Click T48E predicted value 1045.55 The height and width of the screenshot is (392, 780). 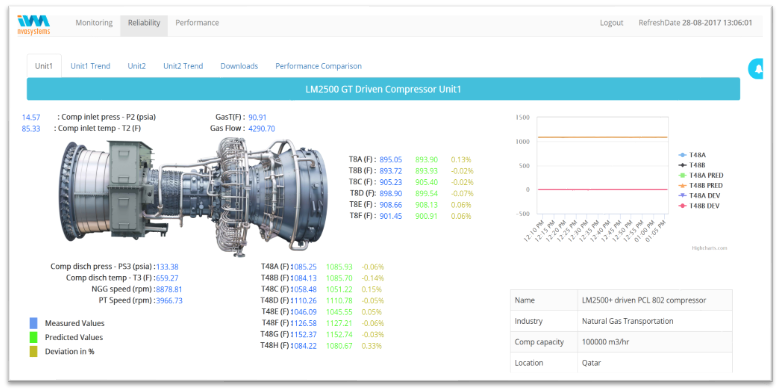click(x=339, y=312)
